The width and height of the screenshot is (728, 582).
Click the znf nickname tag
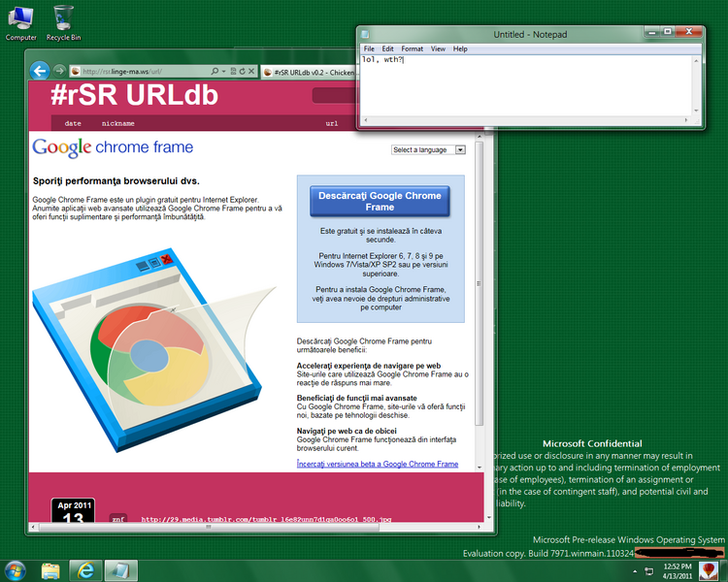[x=117, y=519]
